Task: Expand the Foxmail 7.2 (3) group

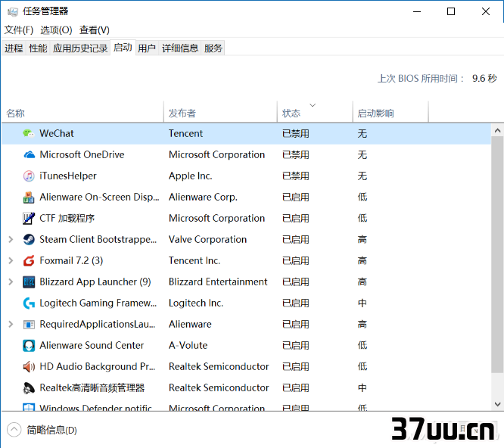Action: pyautogui.click(x=11, y=260)
